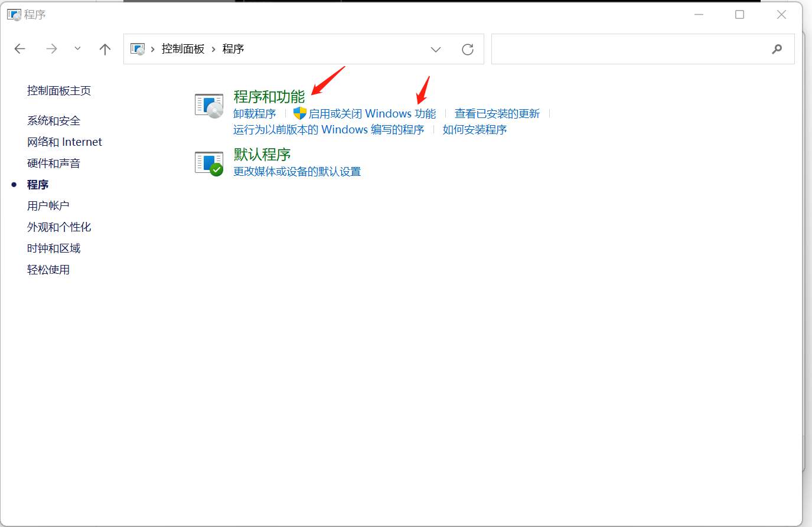Click 程序 in the address breadcrumb
Image resolution: width=812 pixels, height=527 pixels.
[x=233, y=49]
